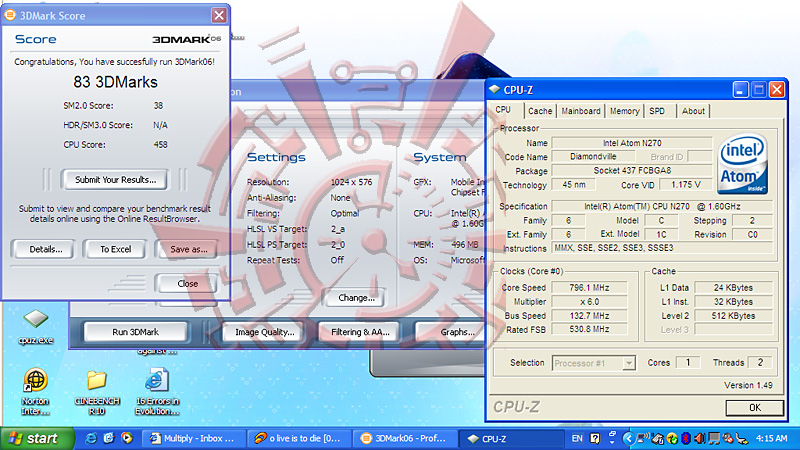Click the 4:15 AM system clock

(x=771, y=438)
